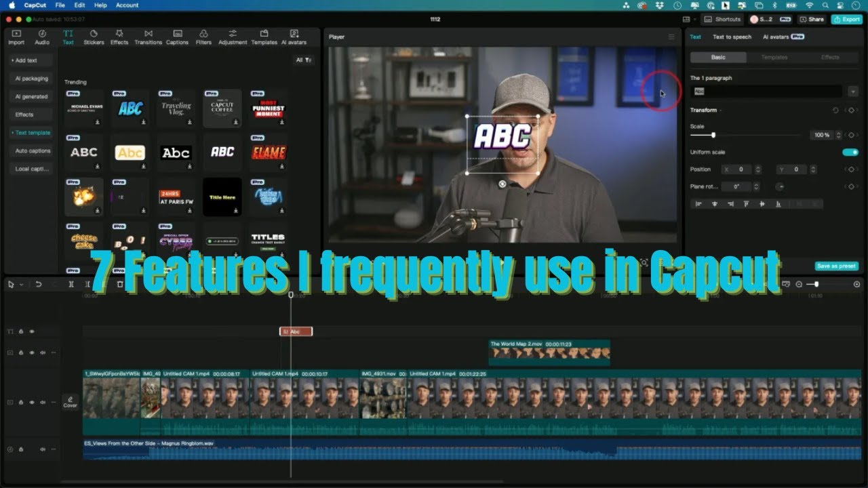Image resolution: width=868 pixels, height=488 pixels.
Task: Click the Scale percentage stepper arrows
Action: pyautogui.click(x=837, y=135)
